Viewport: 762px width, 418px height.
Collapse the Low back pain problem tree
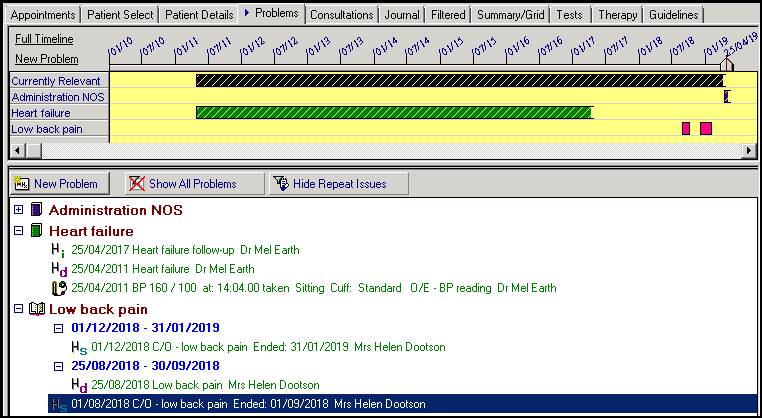tap(19, 309)
